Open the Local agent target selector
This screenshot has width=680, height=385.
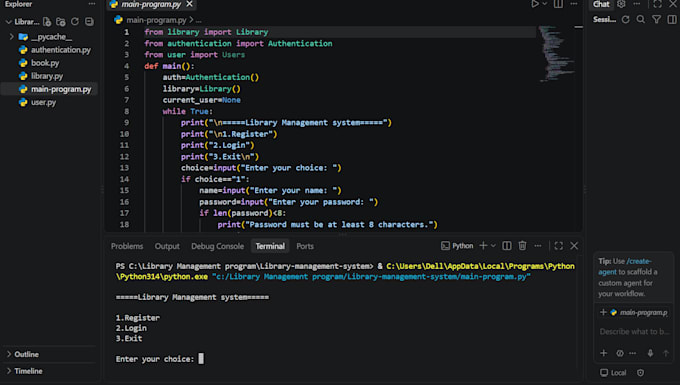pyautogui.click(x=613, y=373)
